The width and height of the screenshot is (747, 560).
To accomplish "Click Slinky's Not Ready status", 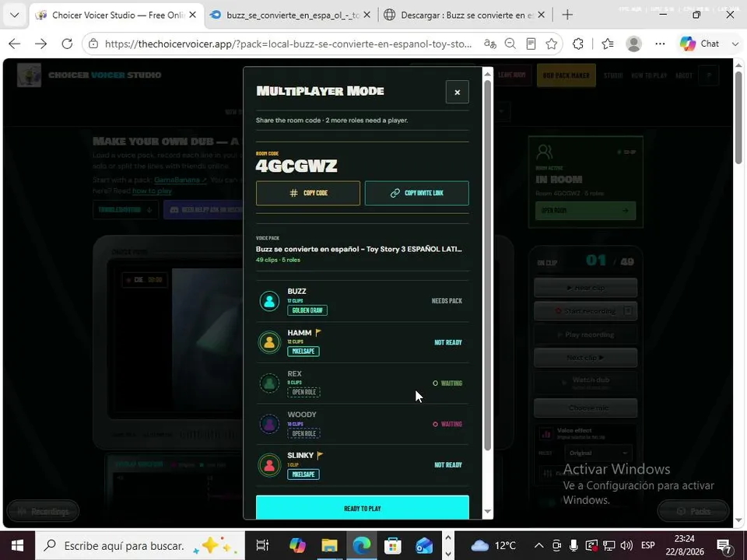I will pyautogui.click(x=448, y=465).
